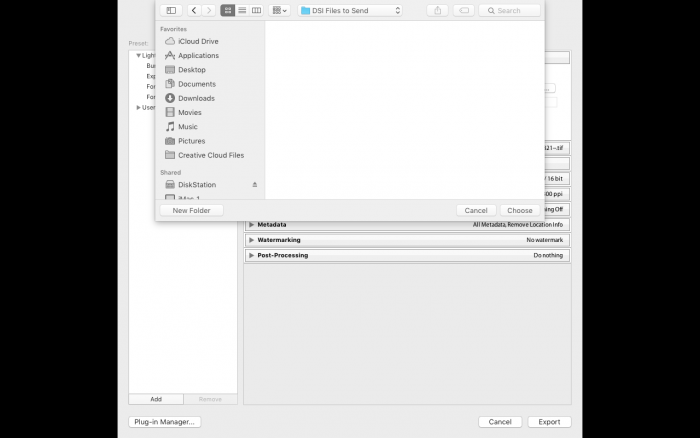Click the Share toolbar icon
700x438 pixels.
coord(438,10)
